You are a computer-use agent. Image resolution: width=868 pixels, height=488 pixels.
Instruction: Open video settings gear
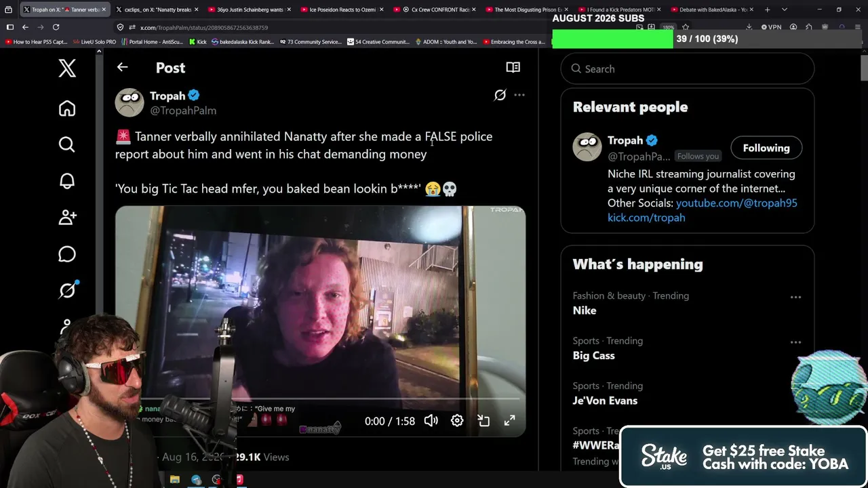(x=457, y=421)
